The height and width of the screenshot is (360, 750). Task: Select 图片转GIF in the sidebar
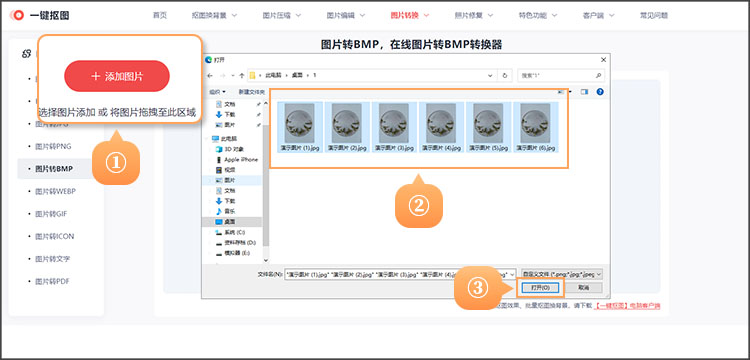coord(51,214)
